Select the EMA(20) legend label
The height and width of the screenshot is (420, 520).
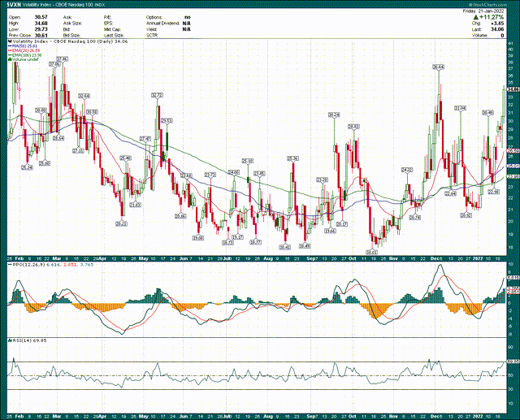[26, 50]
